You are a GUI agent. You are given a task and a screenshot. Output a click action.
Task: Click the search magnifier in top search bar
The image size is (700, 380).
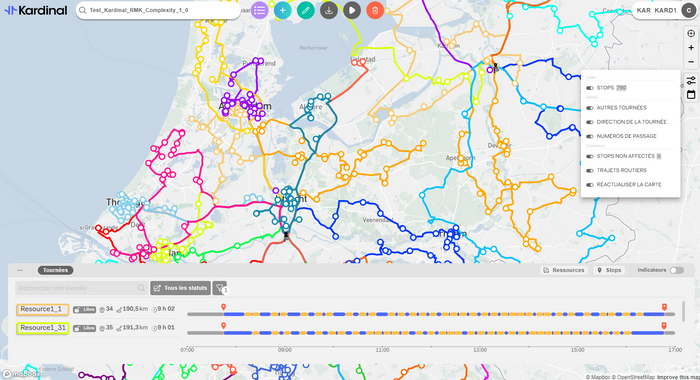pyautogui.click(x=83, y=10)
